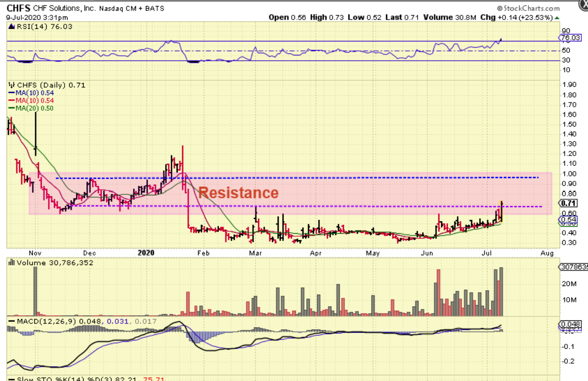Click the Open 0.56 quote value
Viewport: 588px width, 381px height.
(287, 17)
